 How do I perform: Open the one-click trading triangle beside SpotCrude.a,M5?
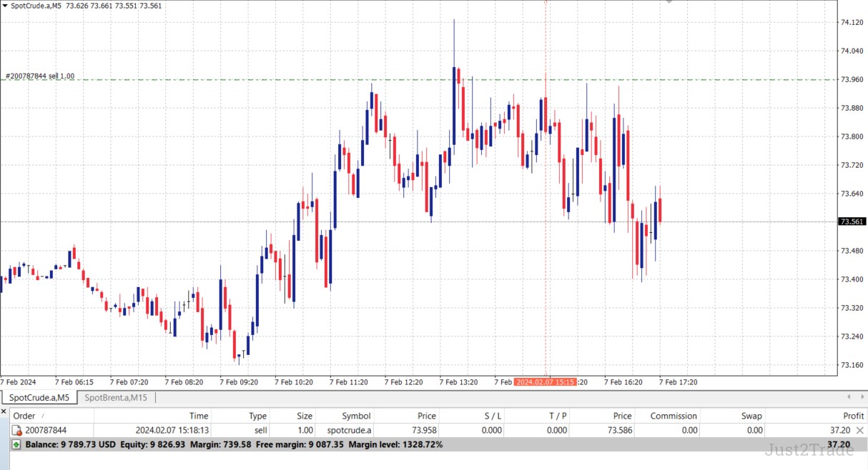[5, 5]
